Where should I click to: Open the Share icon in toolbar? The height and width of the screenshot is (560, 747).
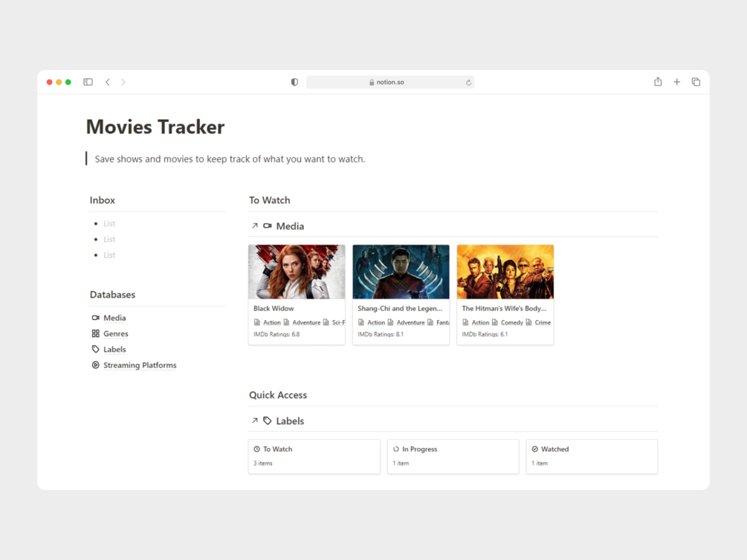click(x=658, y=82)
